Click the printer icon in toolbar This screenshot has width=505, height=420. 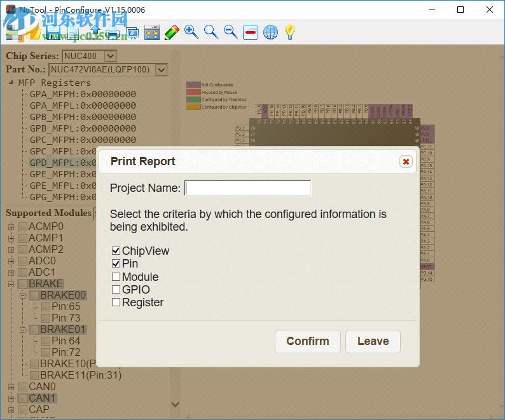[x=113, y=32]
